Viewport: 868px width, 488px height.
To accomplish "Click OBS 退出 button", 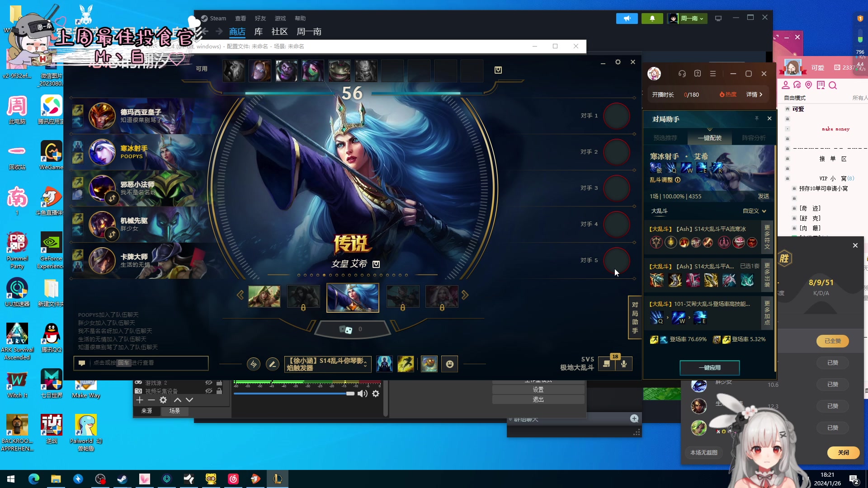I will tap(538, 399).
